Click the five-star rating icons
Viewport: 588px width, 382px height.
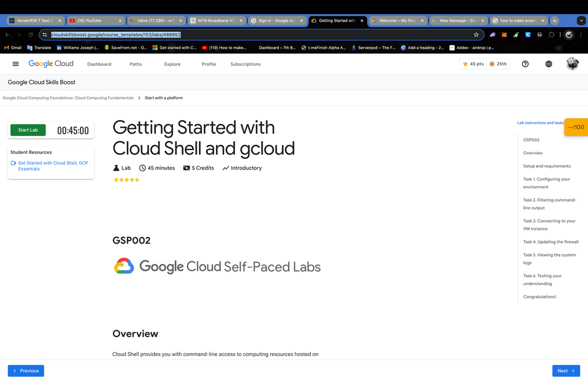[x=127, y=180]
